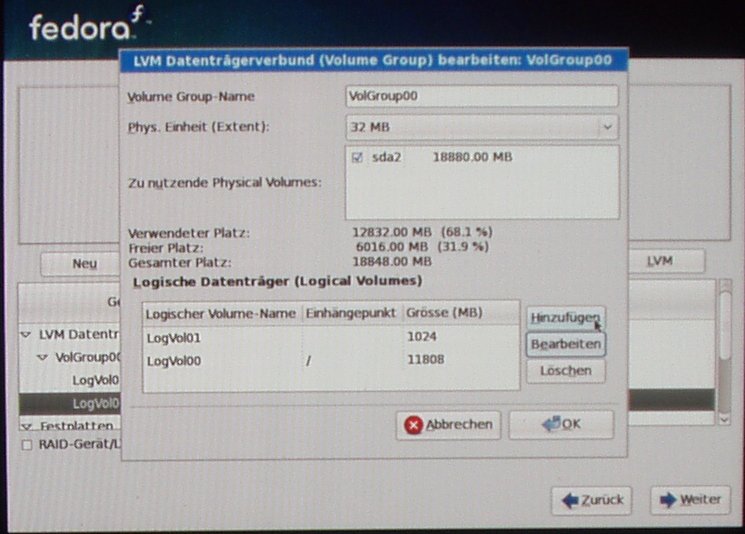Click the red cancel icon on Abbrechen
The image size is (745, 534).
pos(413,425)
